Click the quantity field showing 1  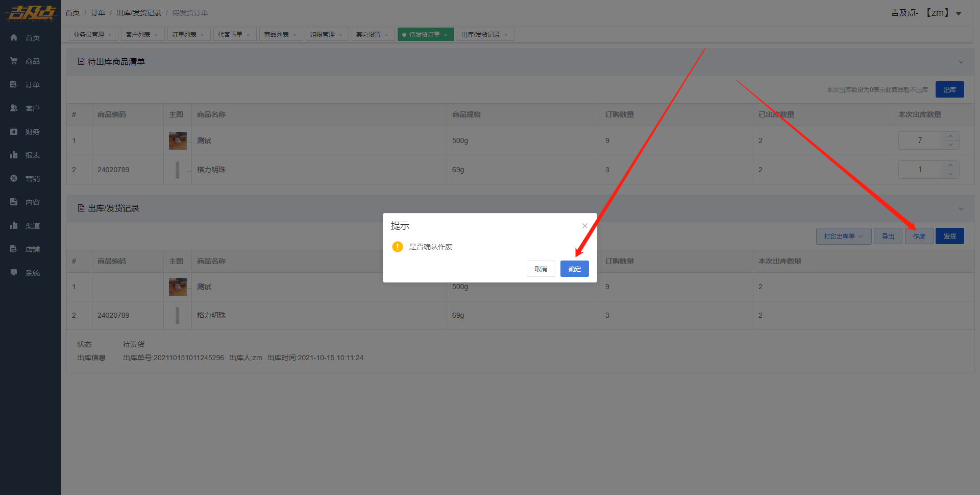pyautogui.click(x=920, y=170)
